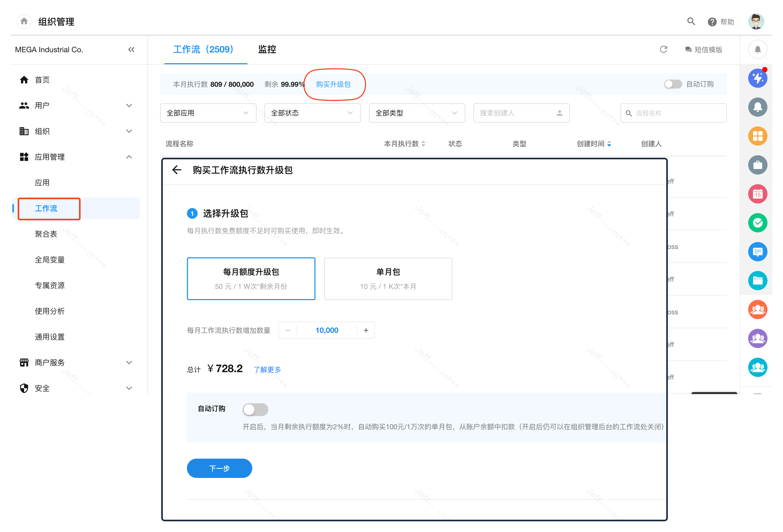Collapse the sidebar with double-chevron icon

pos(131,50)
